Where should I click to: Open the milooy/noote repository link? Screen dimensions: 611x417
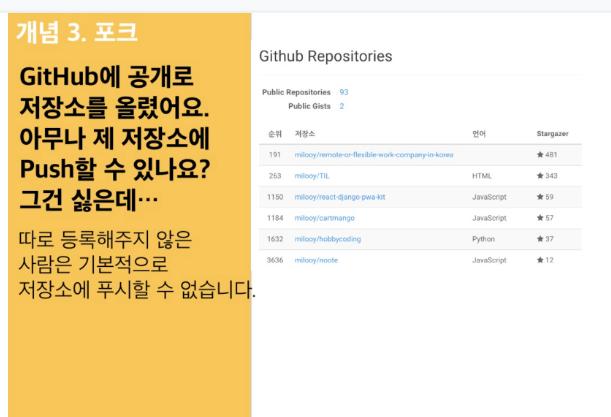click(316, 260)
